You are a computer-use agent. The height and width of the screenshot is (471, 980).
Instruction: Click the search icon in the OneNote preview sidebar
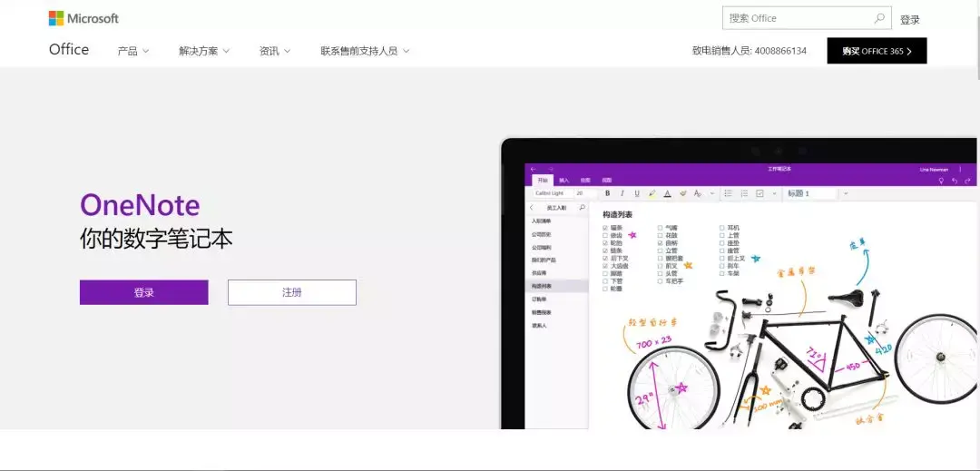[x=582, y=208]
